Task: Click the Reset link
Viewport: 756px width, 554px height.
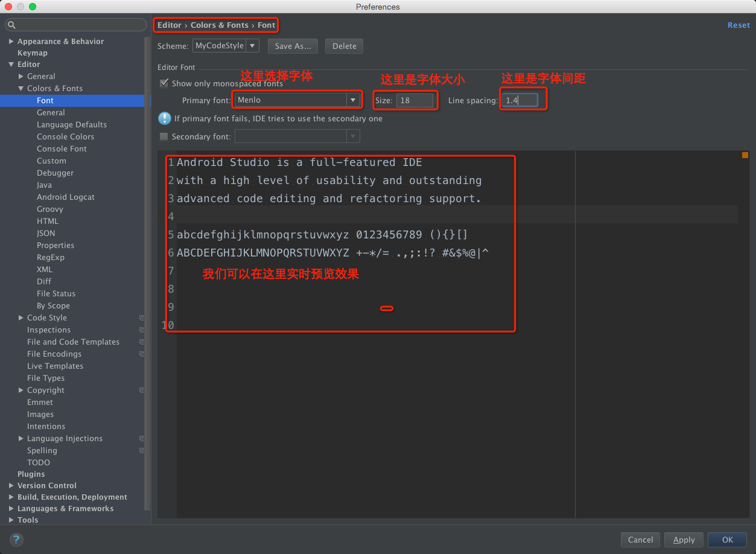Action: pyautogui.click(x=739, y=25)
